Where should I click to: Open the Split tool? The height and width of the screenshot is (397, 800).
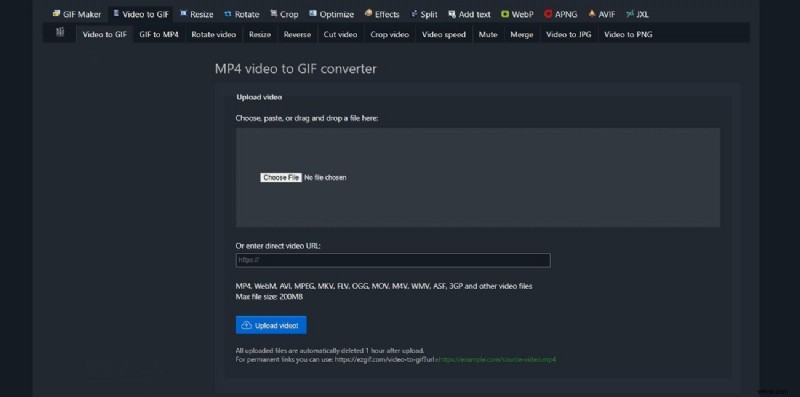(424, 14)
